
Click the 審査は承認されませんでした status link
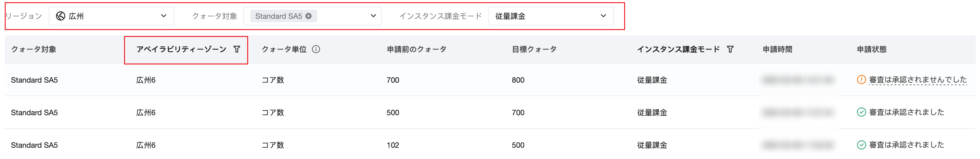pyautogui.click(x=917, y=80)
